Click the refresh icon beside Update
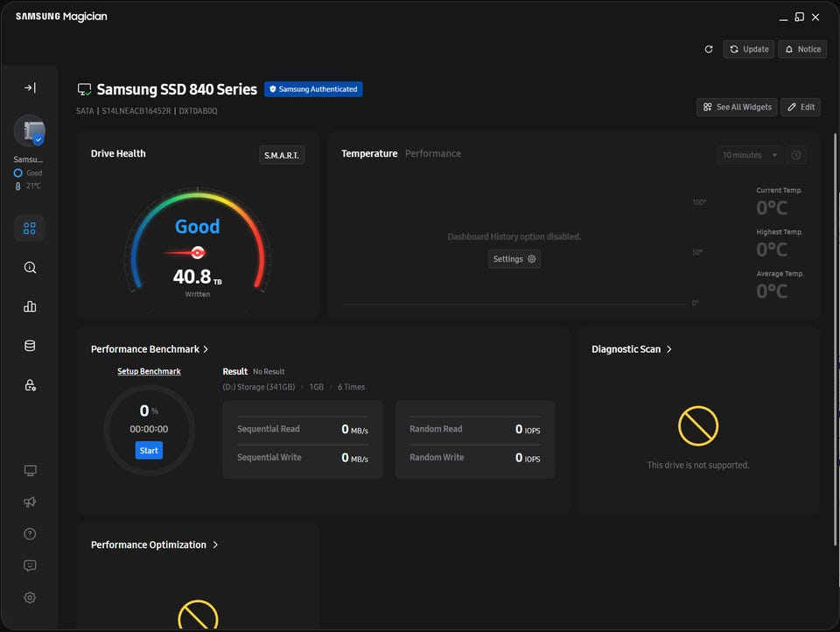The height and width of the screenshot is (632, 840). click(x=709, y=49)
